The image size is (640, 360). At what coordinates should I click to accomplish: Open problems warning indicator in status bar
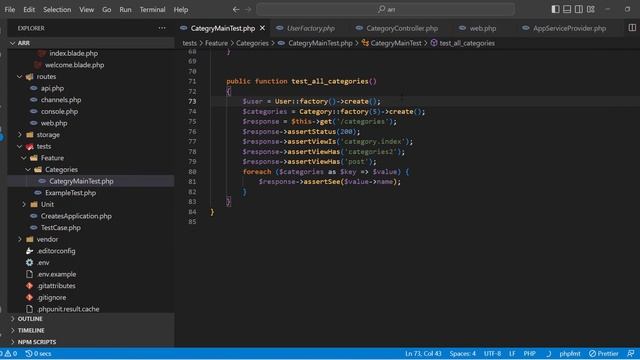[9, 353]
